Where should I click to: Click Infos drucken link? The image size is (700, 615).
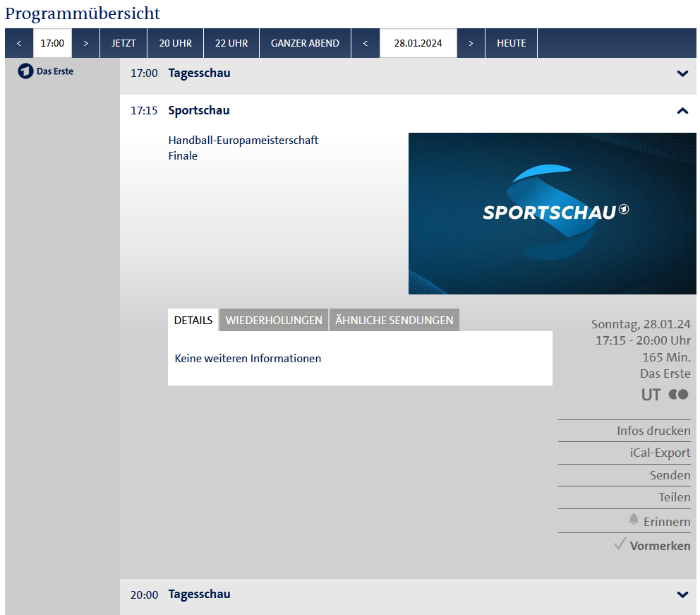[x=653, y=431]
